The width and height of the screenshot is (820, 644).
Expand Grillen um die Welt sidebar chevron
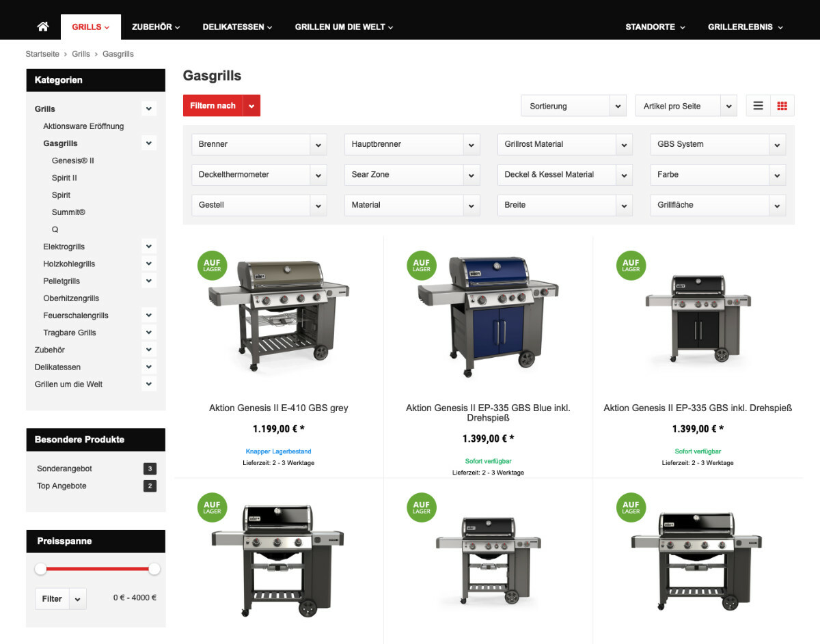tap(149, 384)
